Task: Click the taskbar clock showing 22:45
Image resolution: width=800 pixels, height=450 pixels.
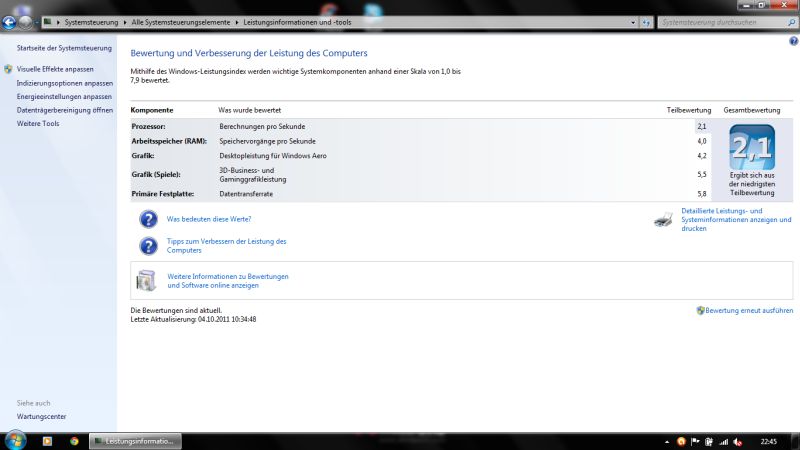Action: (768, 442)
